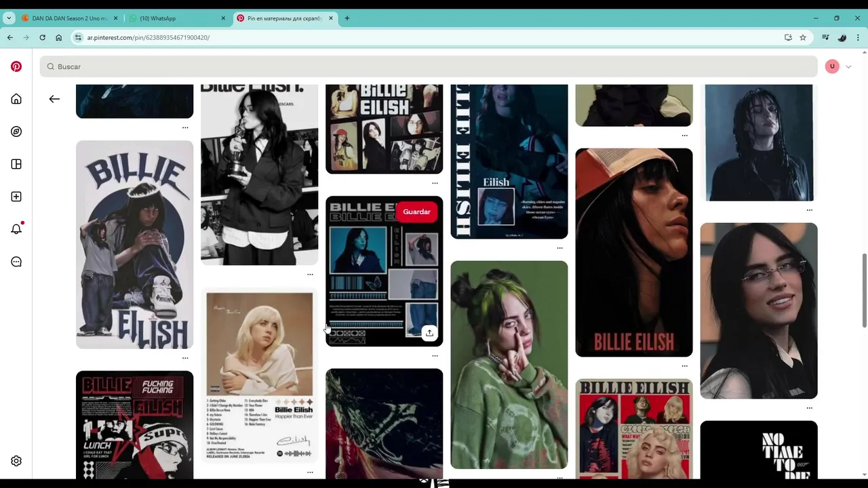
Task: Open the user avatar labeled U
Action: 832,66
